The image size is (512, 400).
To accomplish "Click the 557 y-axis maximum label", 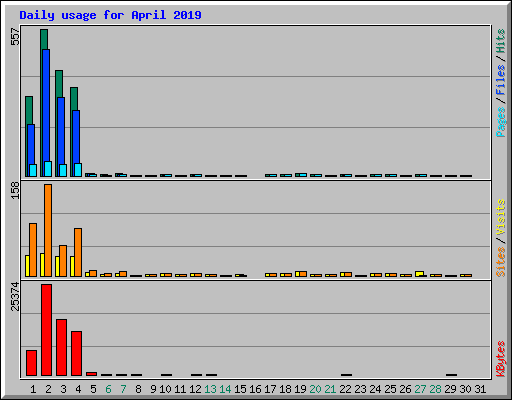I will click(x=15, y=37).
